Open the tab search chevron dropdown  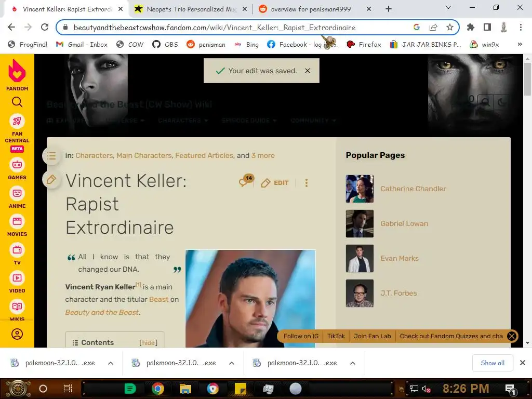point(448,7)
